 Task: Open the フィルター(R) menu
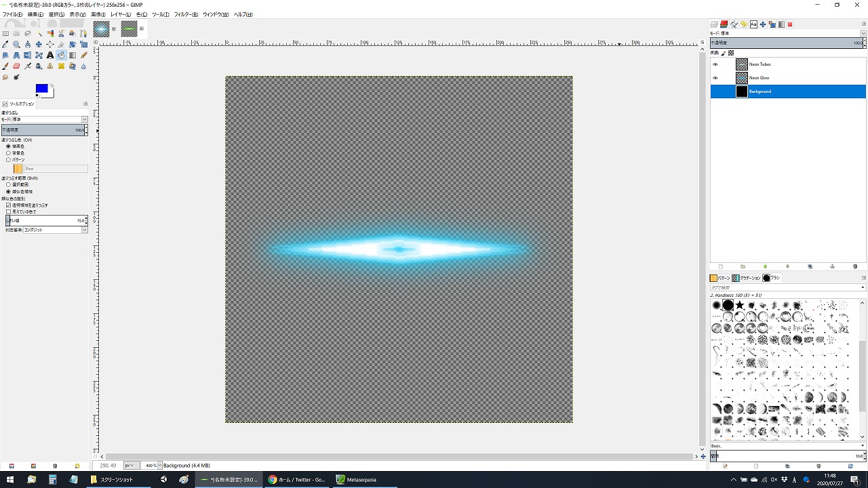(x=186, y=14)
